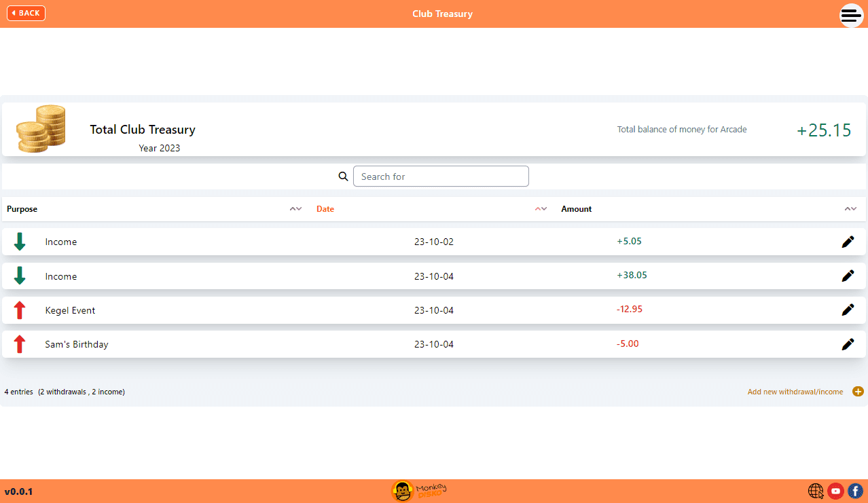The image size is (868, 503).
Task: Sort by the Date column header
Action: (325, 209)
